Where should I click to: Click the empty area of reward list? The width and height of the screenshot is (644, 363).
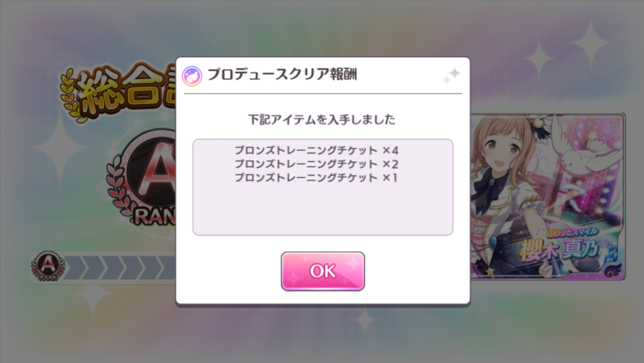(323, 210)
